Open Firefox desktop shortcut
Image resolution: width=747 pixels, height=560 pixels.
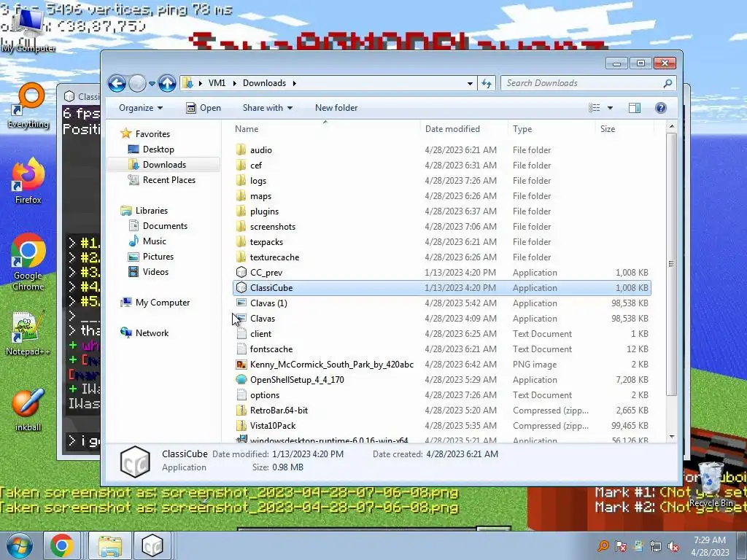coord(28,182)
